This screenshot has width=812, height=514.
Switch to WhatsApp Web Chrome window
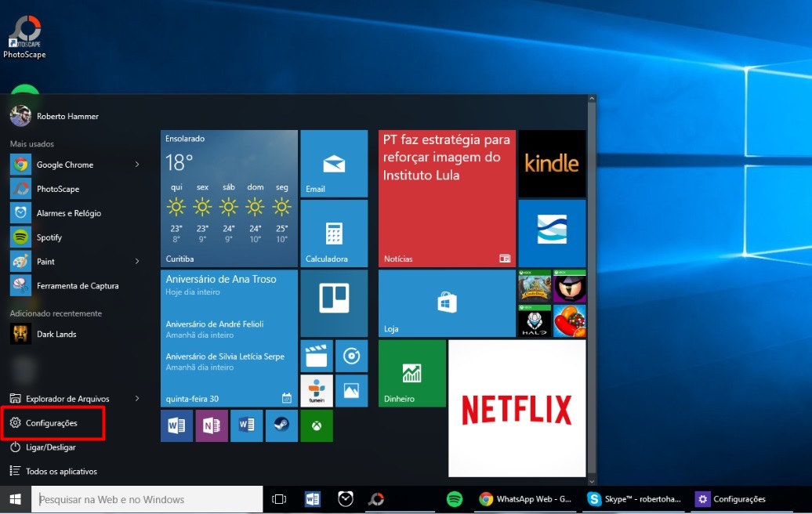(x=526, y=500)
